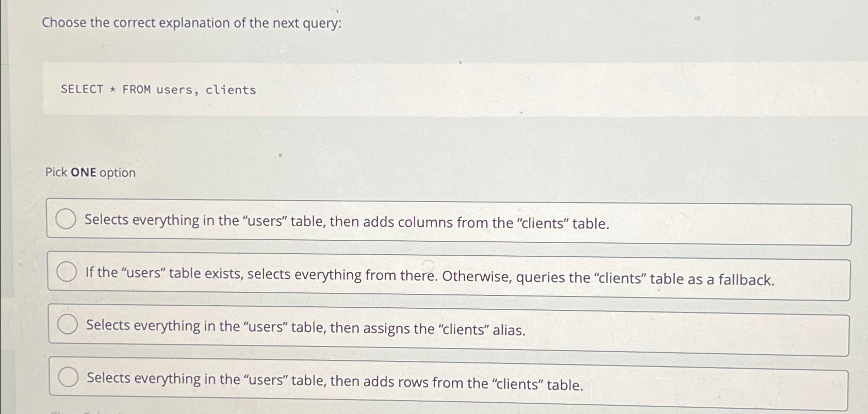Click the 'Pick ONE option' label
Screen dimensions: 868x414
[89, 172]
